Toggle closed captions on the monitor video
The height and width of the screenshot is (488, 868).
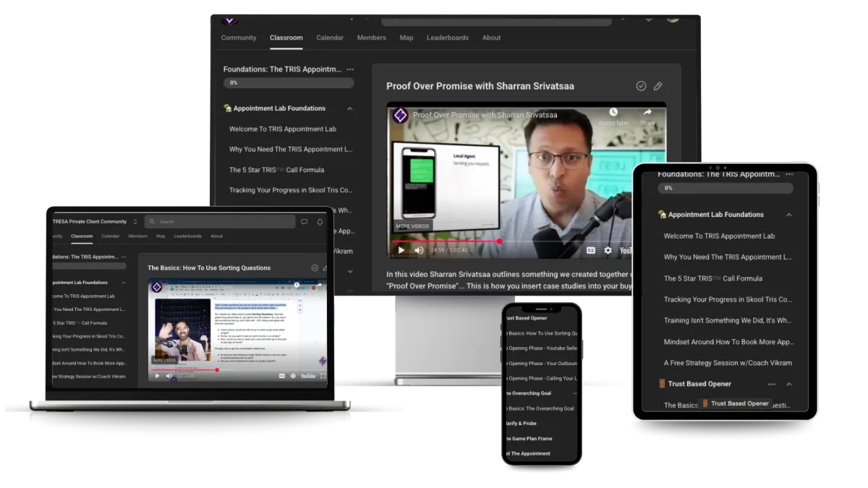click(x=591, y=250)
